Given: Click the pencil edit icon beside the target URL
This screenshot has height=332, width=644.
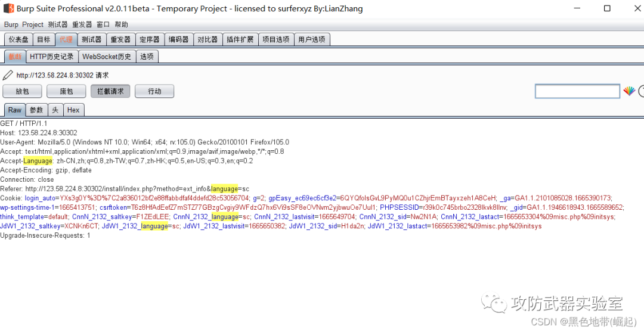Looking at the screenshot, I should [x=8, y=75].
